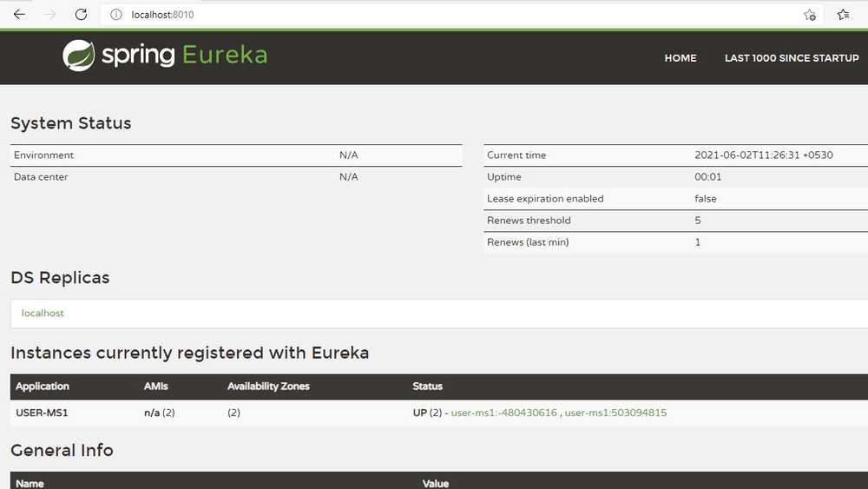Add page to favorites star icon
The width and height of the screenshot is (868, 489).
point(809,15)
